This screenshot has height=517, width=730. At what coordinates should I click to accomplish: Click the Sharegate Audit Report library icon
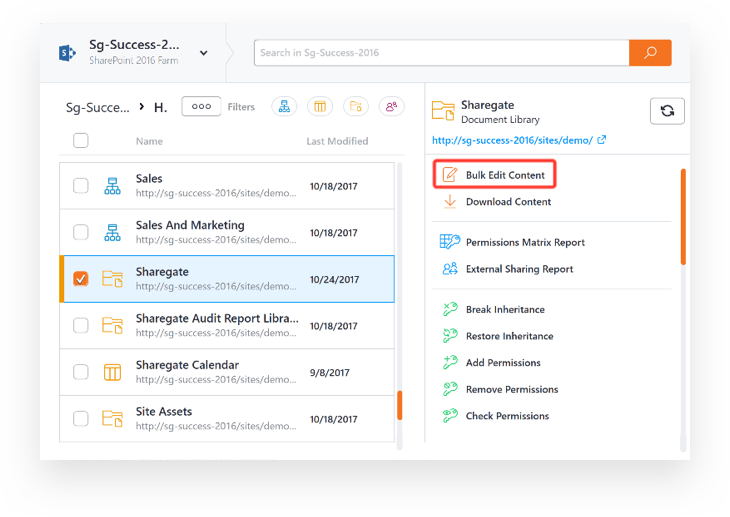(x=112, y=325)
